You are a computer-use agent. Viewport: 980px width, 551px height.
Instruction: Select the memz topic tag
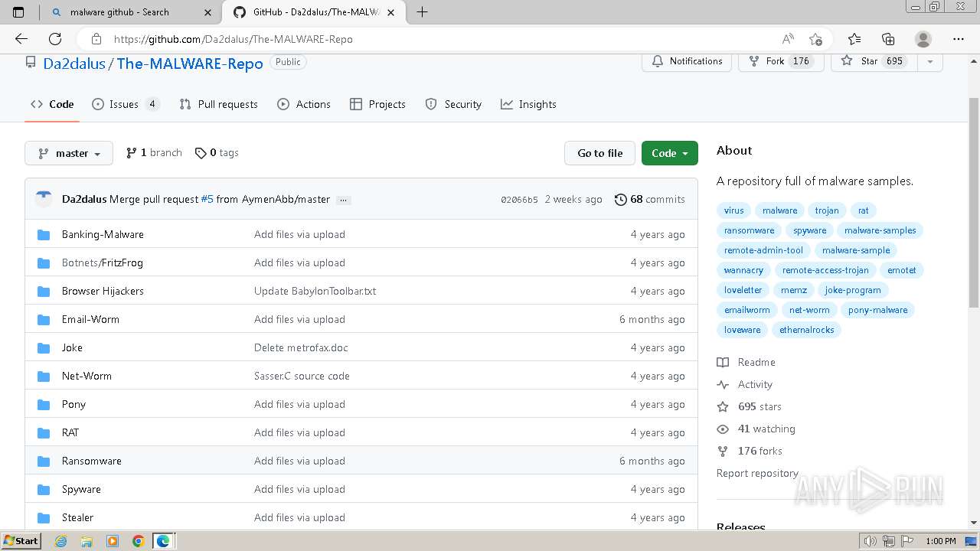point(794,290)
